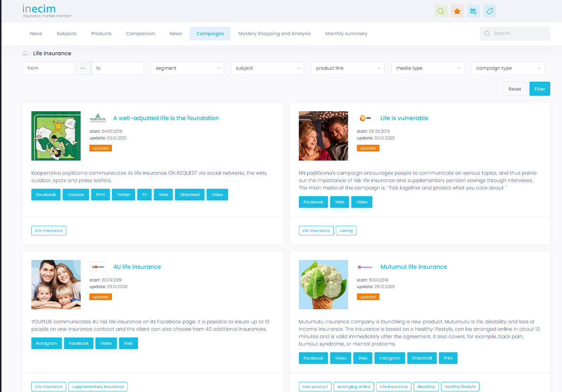Open the Kooperativa green cartoon thumbnail
The image size is (562, 392).
[56, 136]
